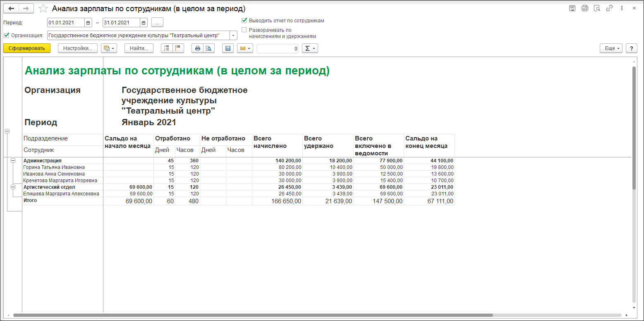Print icon in window title bar
644x321 pixels.
point(584,8)
